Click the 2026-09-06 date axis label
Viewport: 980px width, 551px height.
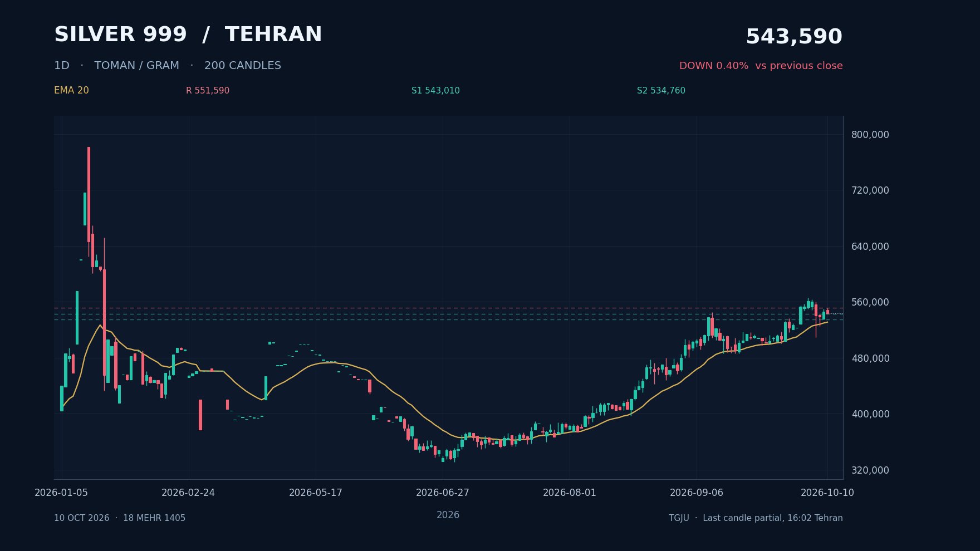coord(697,493)
